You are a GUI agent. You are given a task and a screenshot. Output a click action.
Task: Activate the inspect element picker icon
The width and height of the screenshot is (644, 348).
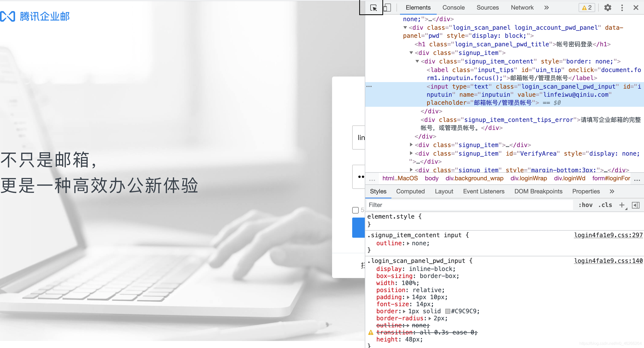[x=374, y=8]
